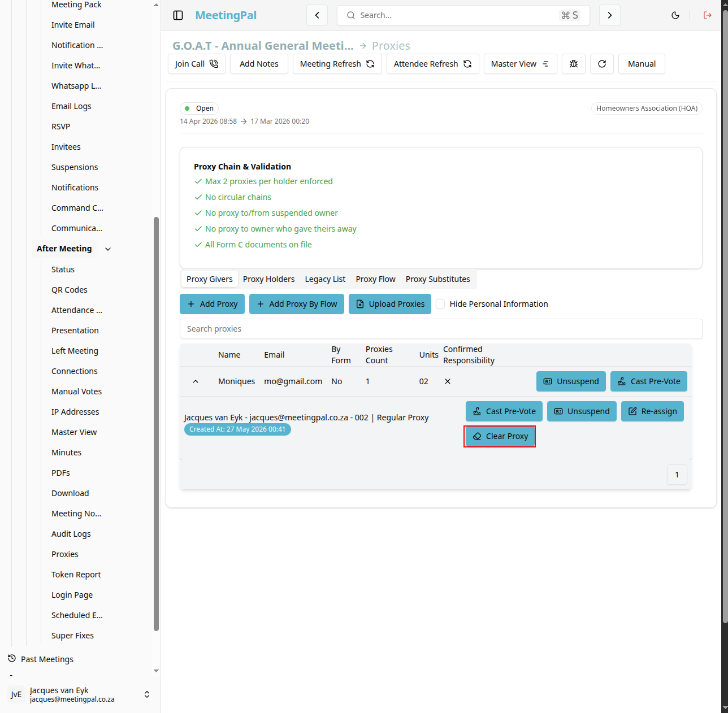Toggle the sidebar panel icon
Viewport: 728px width, 713px height.
coord(178,15)
